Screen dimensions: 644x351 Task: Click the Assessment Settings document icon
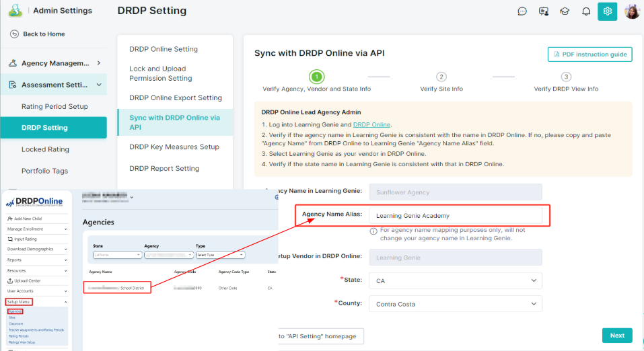[13, 85]
